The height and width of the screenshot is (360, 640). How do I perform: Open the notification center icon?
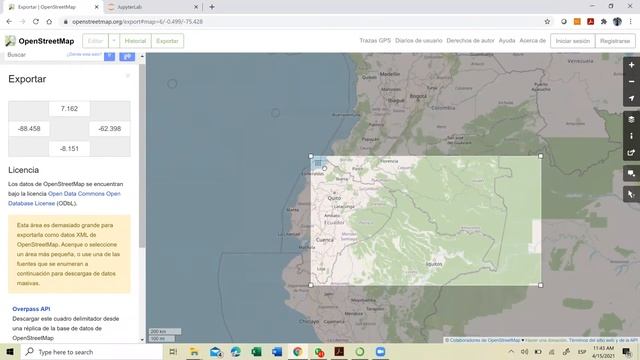click(627, 352)
